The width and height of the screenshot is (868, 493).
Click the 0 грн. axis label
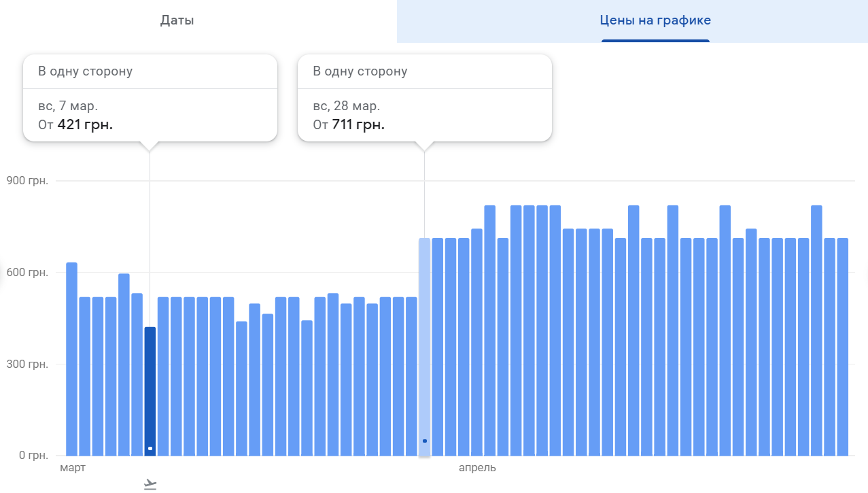(x=31, y=455)
